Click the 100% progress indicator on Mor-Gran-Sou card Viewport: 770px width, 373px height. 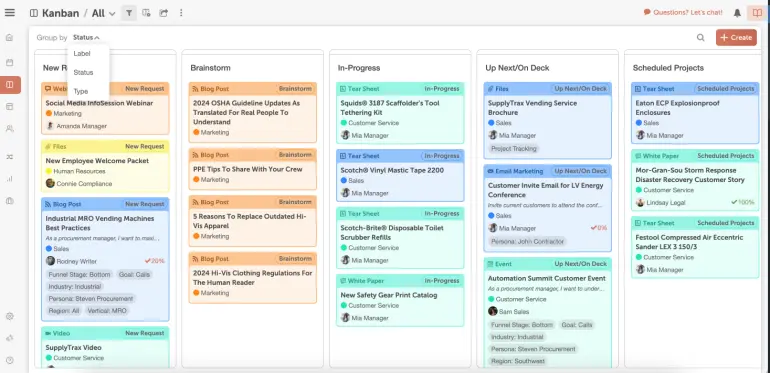(743, 202)
